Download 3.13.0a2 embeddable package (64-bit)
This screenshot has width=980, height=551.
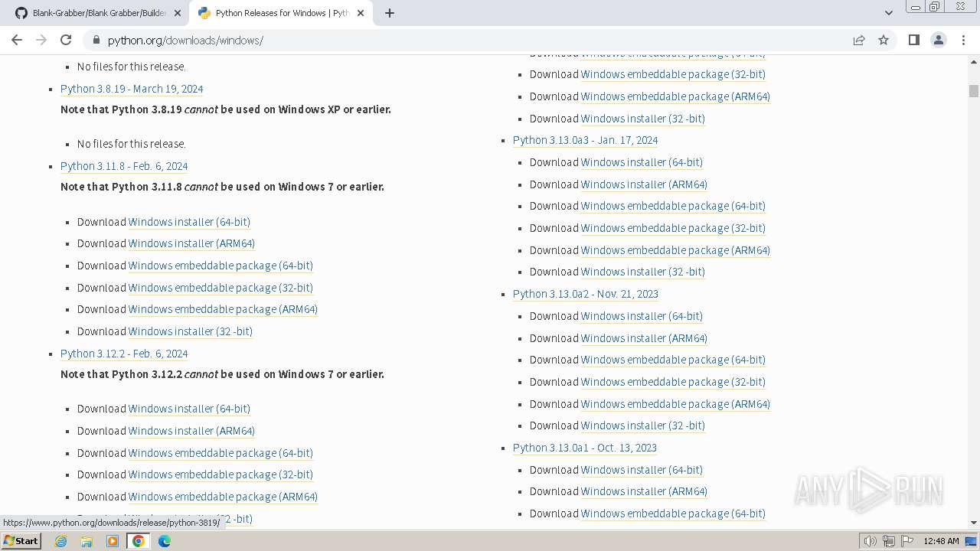click(x=673, y=360)
